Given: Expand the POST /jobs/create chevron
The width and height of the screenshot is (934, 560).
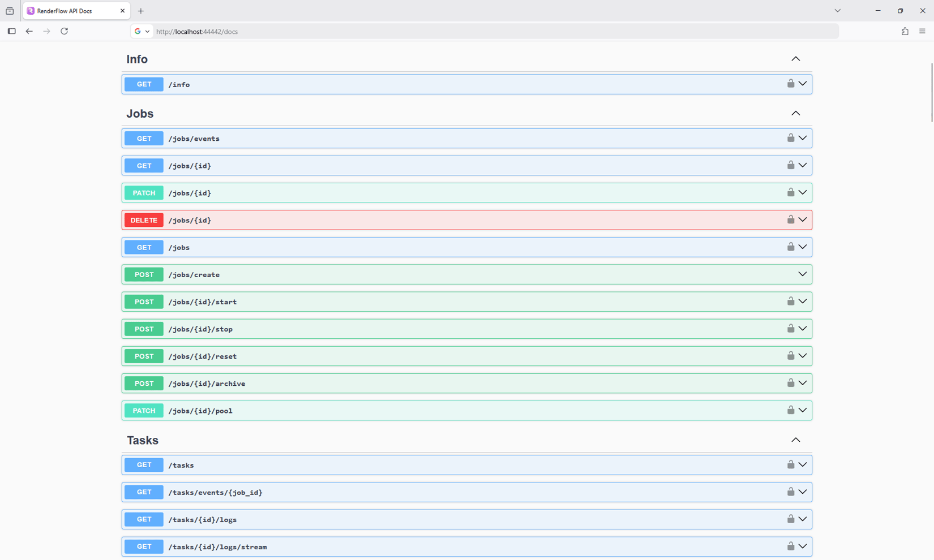Looking at the screenshot, I should pos(803,274).
